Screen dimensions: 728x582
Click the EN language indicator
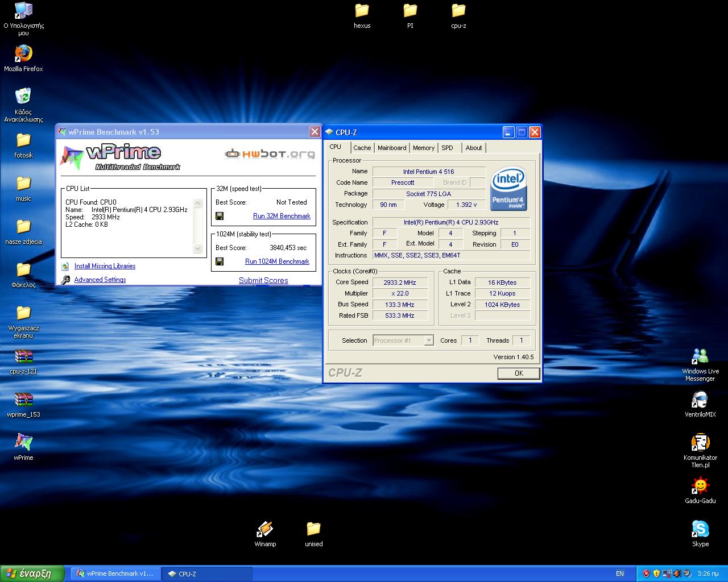pyautogui.click(x=620, y=573)
